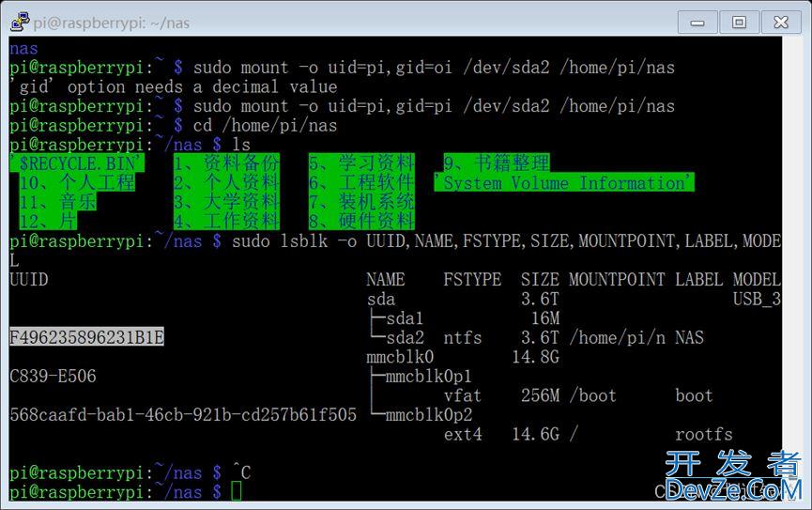Click the '$RECYCLE.BIN' folder name
The width and height of the screenshot is (812, 510).
(x=77, y=163)
